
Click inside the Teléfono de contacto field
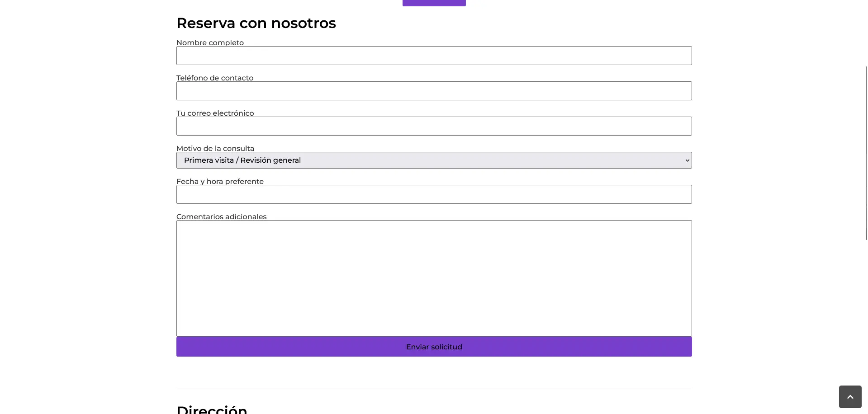434,91
